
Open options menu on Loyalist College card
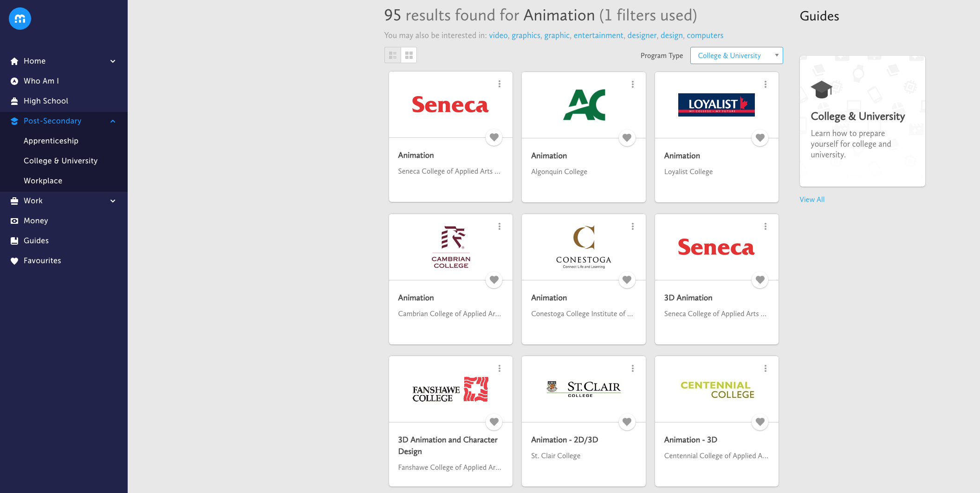click(765, 84)
